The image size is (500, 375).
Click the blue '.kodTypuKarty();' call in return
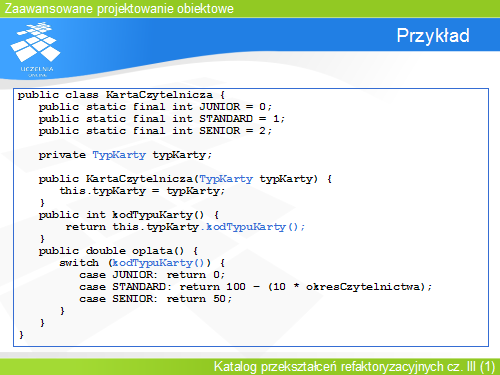[x=252, y=227]
